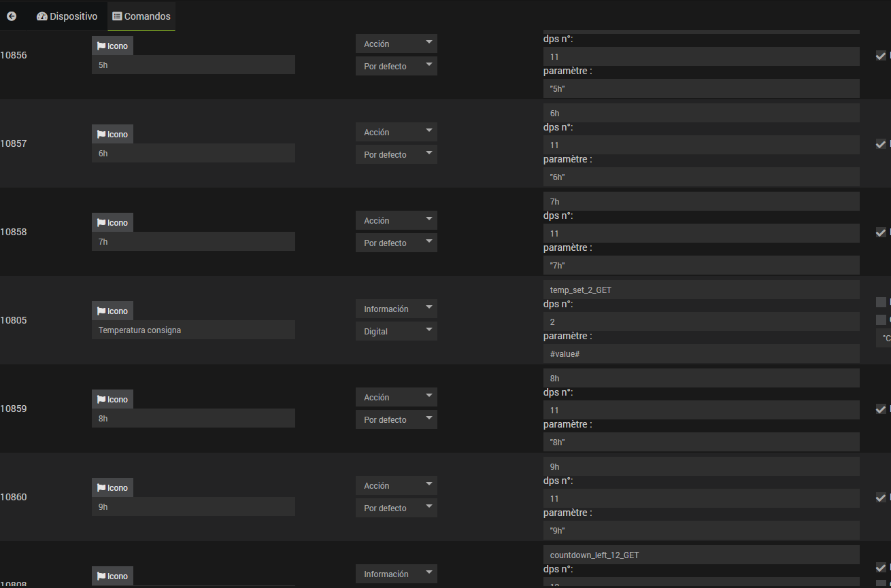Screen dimensions: 891x588
Task: Switch to the Comandos tab
Action: pyautogui.click(x=141, y=16)
